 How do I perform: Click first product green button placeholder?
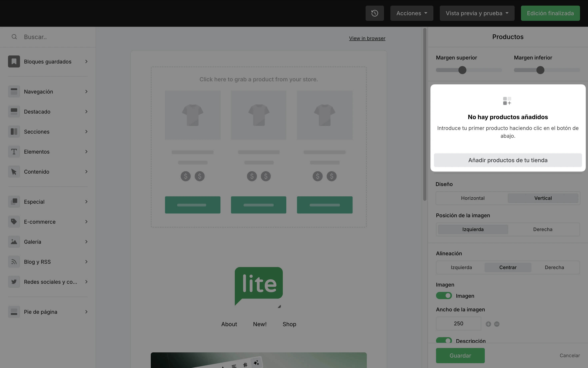click(x=193, y=205)
